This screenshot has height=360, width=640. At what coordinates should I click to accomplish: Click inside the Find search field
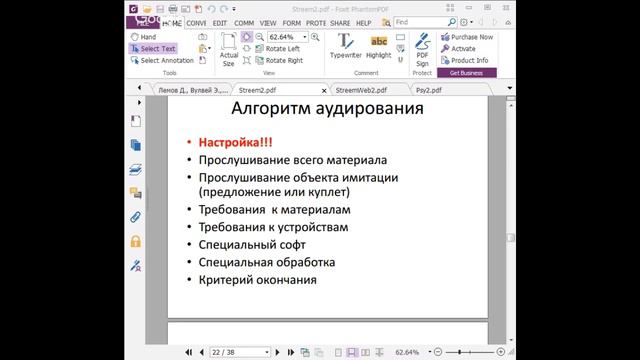tap(420, 22)
